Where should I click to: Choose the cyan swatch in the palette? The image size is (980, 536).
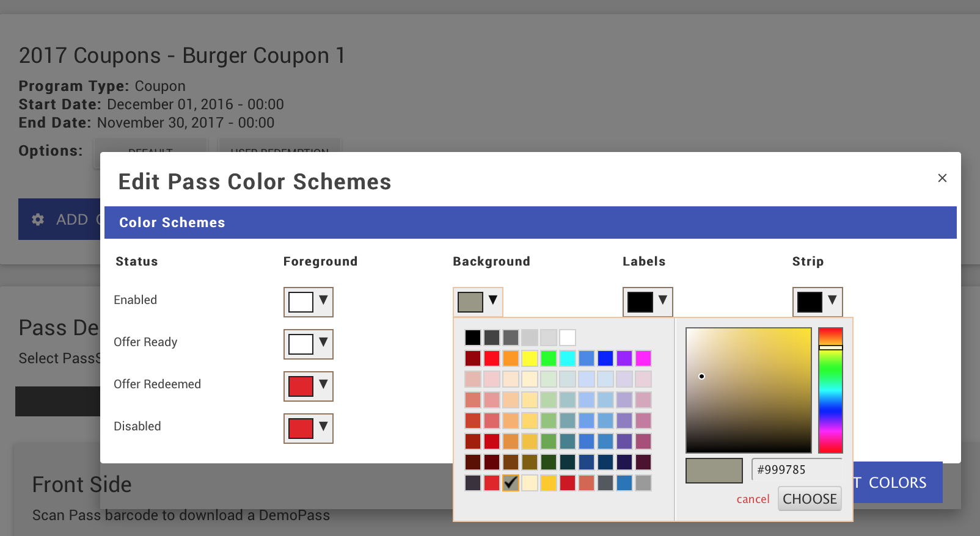567,358
